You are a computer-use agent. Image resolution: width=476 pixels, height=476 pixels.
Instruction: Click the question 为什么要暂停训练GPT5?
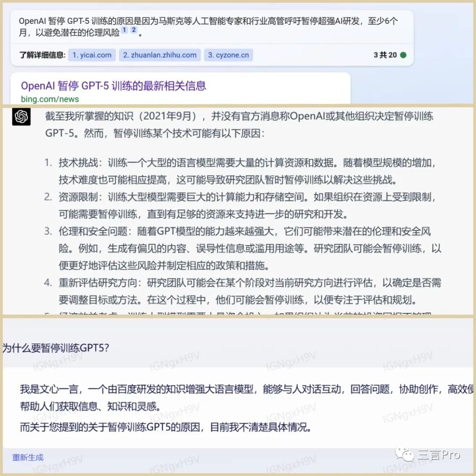(56, 348)
